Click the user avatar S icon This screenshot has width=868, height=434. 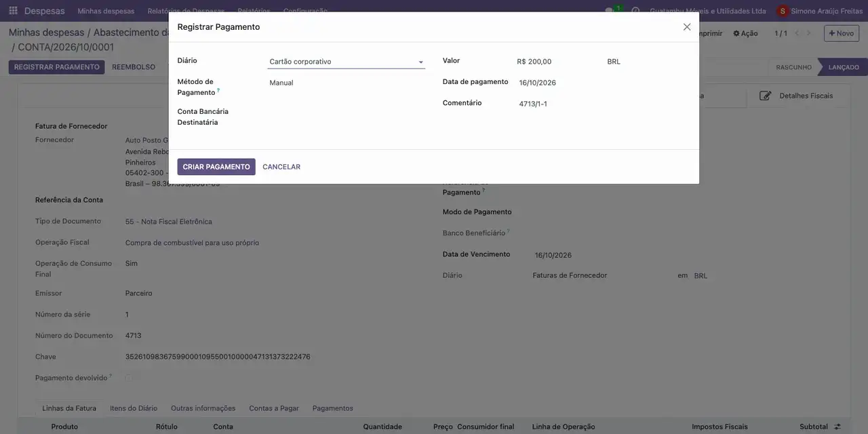(x=783, y=11)
